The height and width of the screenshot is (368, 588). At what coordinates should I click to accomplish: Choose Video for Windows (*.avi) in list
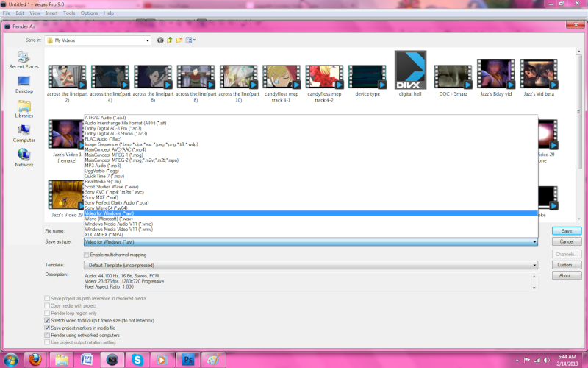coord(310,213)
